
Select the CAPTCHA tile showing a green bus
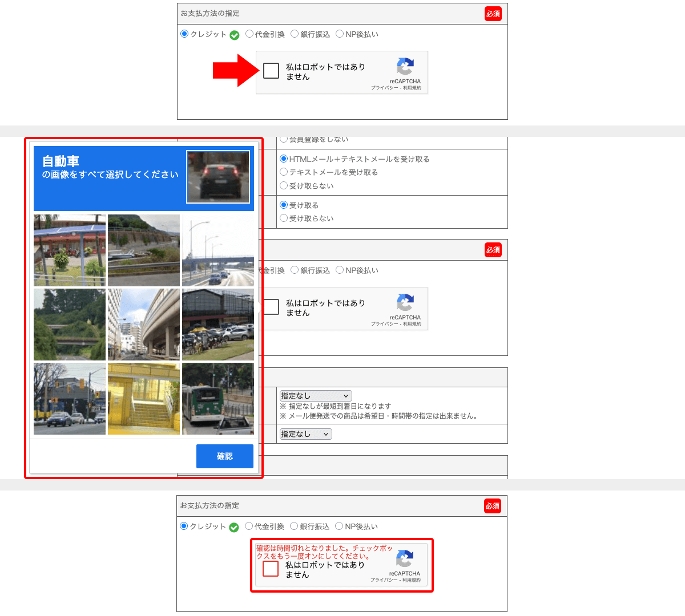218,399
